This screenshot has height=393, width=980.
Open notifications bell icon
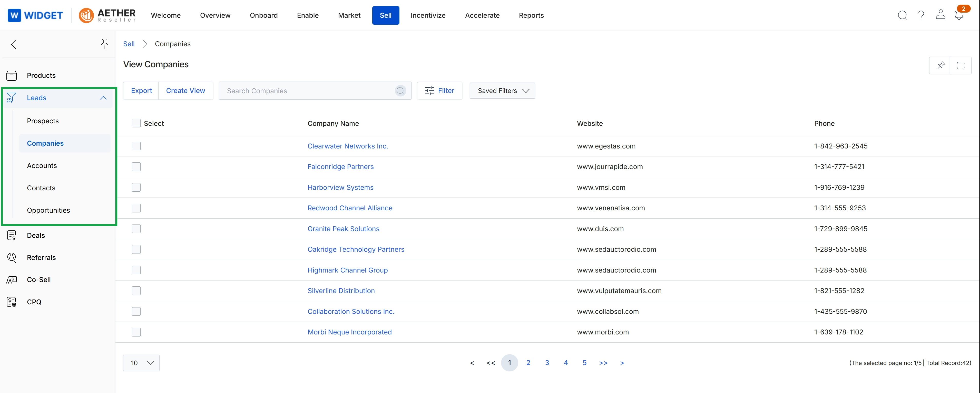959,15
